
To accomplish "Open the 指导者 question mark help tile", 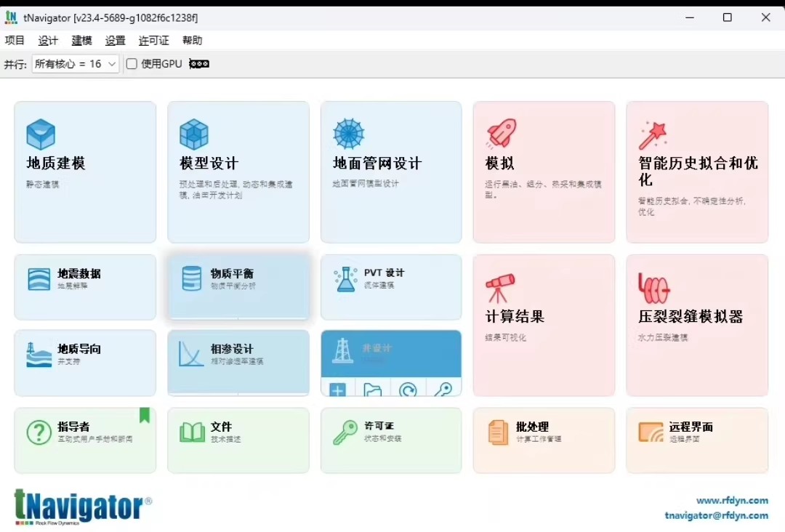I will tap(85, 440).
